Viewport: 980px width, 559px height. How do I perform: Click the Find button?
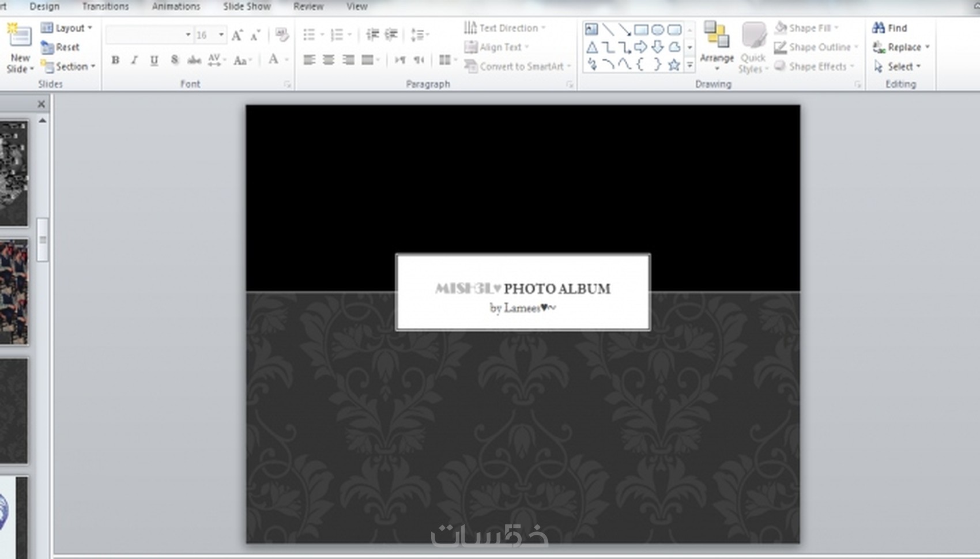coord(890,28)
